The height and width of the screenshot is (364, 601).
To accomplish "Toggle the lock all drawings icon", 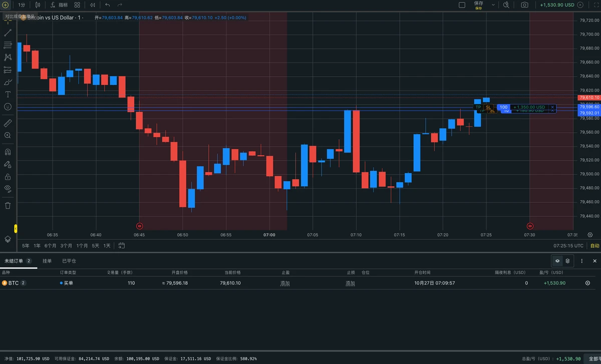I will [8, 176].
